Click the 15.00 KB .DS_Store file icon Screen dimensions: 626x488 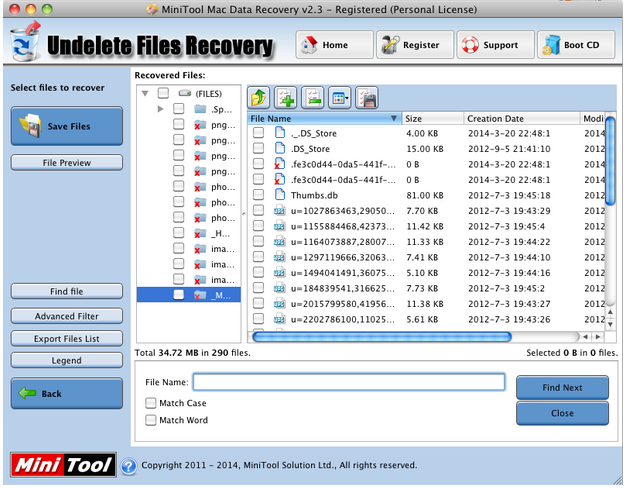click(280, 148)
